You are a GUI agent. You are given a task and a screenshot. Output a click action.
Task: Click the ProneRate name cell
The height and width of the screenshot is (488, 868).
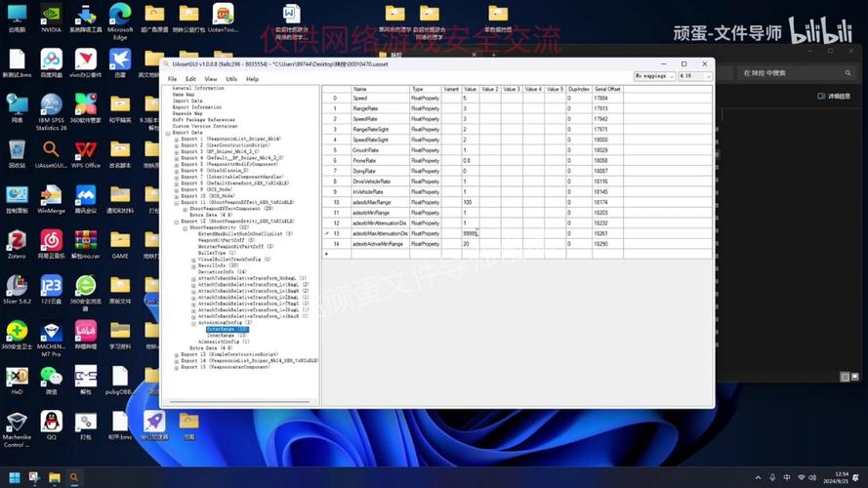pyautogui.click(x=380, y=160)
